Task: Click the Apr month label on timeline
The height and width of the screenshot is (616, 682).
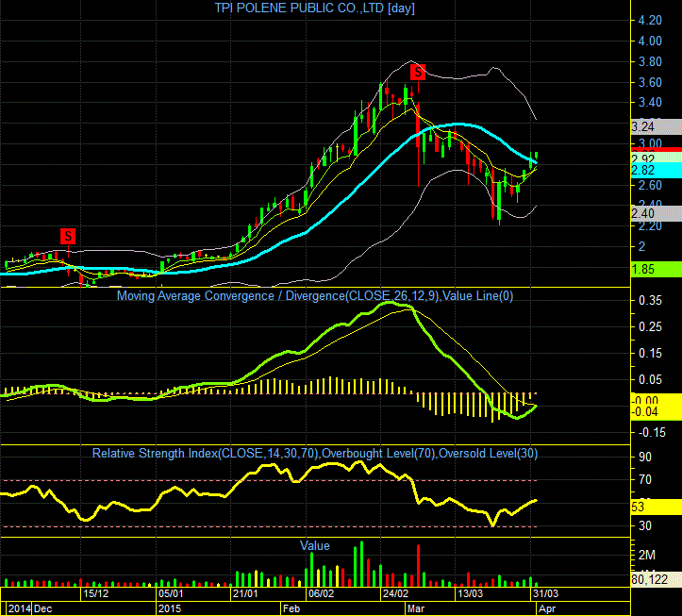Action: (547, 608)
